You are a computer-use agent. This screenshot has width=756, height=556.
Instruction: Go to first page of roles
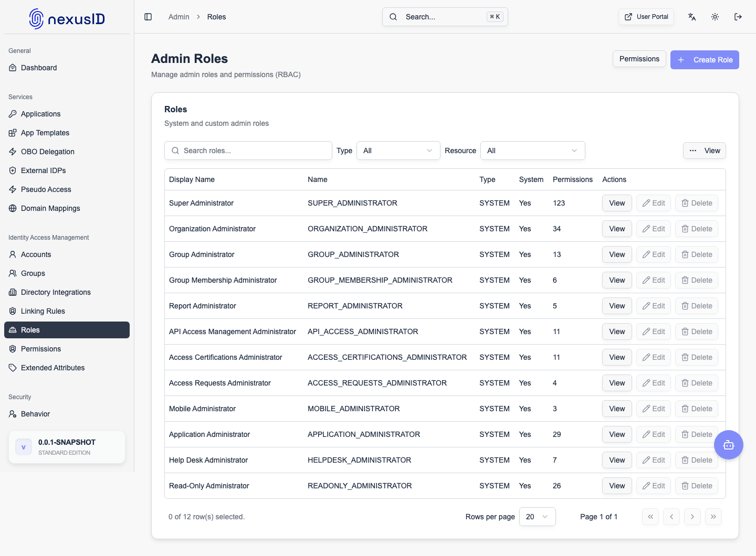point(650,517)
